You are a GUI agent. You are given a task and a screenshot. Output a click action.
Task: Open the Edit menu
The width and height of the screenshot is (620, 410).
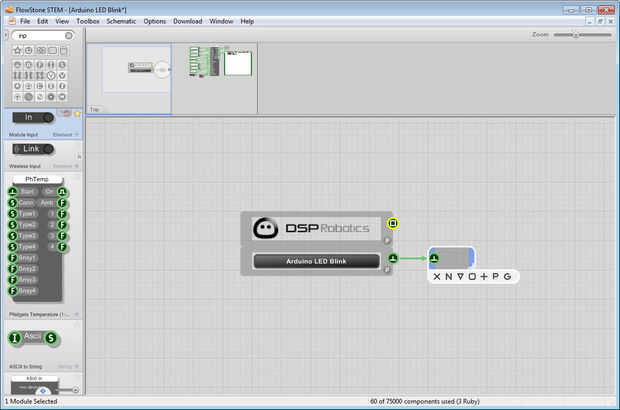[42, 21]
